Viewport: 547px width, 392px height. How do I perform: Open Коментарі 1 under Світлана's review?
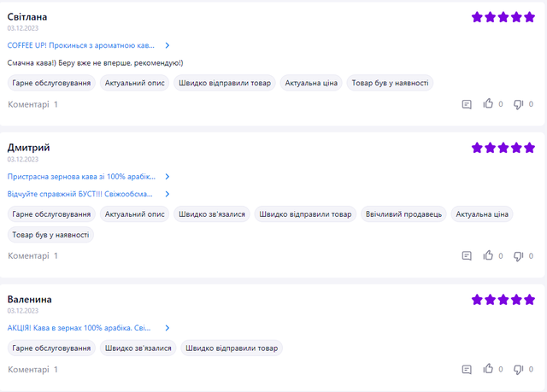pos(32,104)
